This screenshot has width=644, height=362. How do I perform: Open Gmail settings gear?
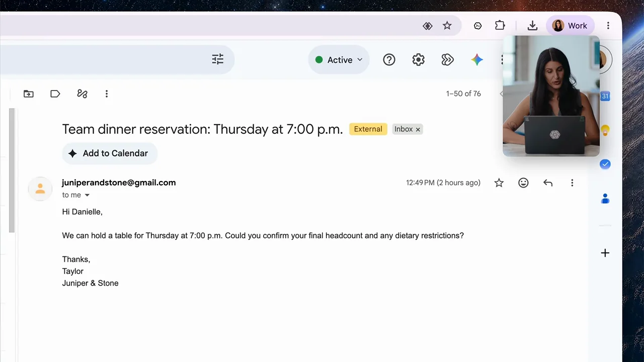[x=418, y=60]
